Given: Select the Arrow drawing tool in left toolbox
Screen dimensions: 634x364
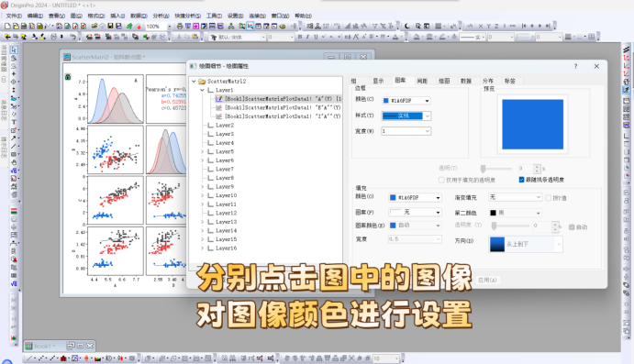Looking at the screenshot, I should point(14,138).
